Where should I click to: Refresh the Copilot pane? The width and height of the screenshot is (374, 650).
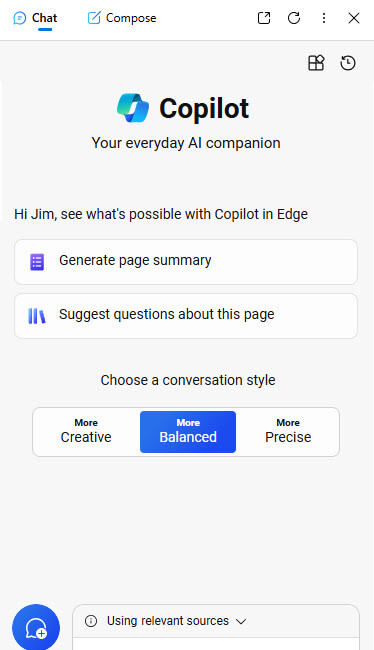294,18
